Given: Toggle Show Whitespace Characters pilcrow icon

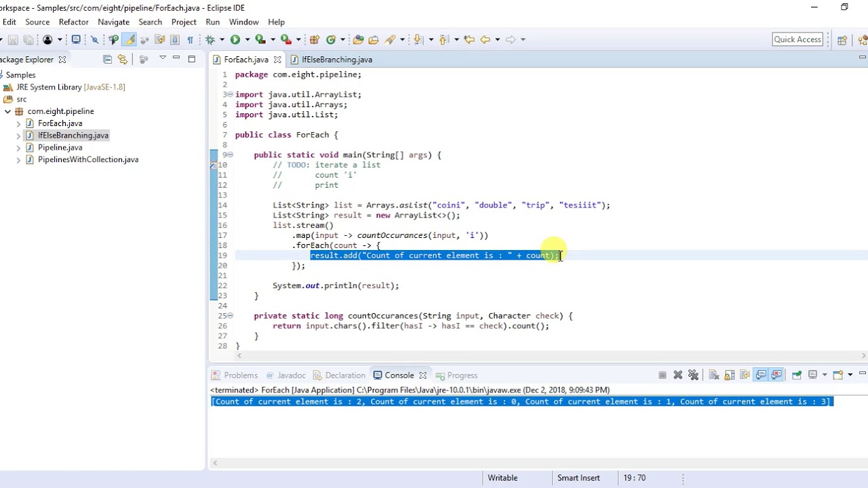Looking at the screenshot, I should click(x=190, y=39).
